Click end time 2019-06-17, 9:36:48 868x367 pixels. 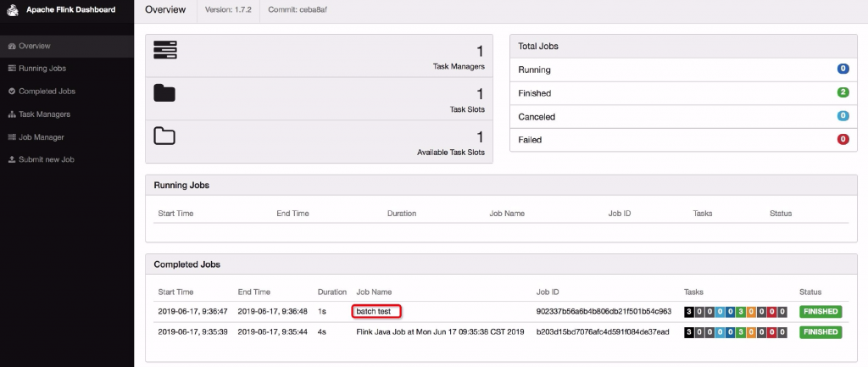coord(272,312)
